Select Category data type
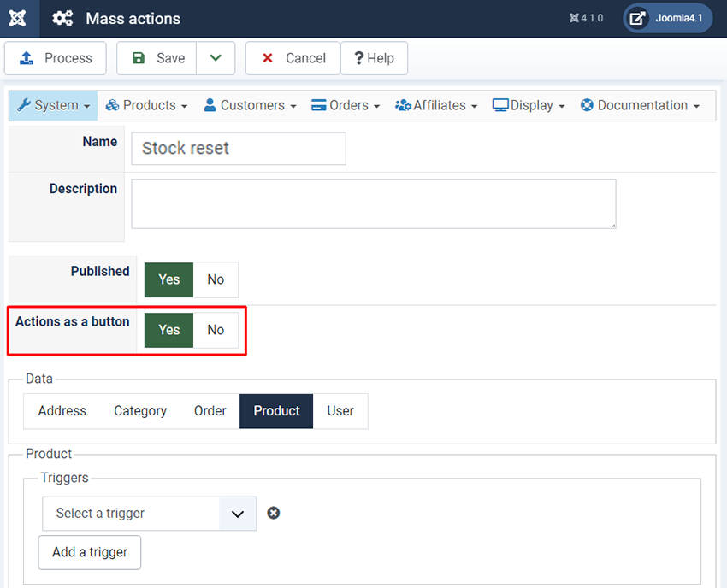 (x=140, y=411)
